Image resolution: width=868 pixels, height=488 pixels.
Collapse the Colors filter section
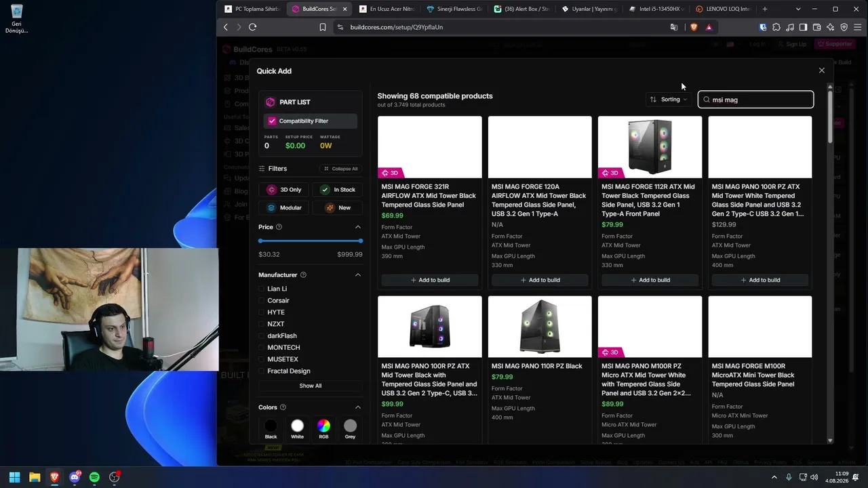click(x=358, y=407)
